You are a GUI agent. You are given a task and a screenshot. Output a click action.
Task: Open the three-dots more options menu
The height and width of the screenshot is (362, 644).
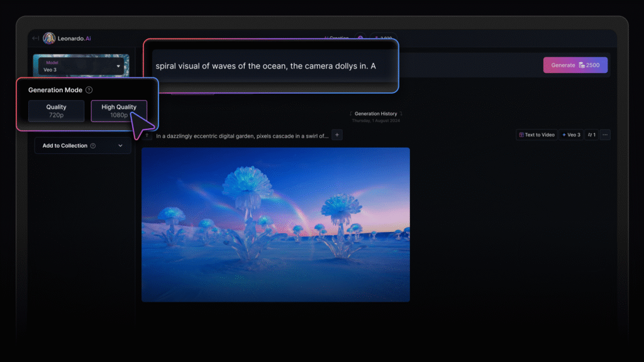(605, 134)
